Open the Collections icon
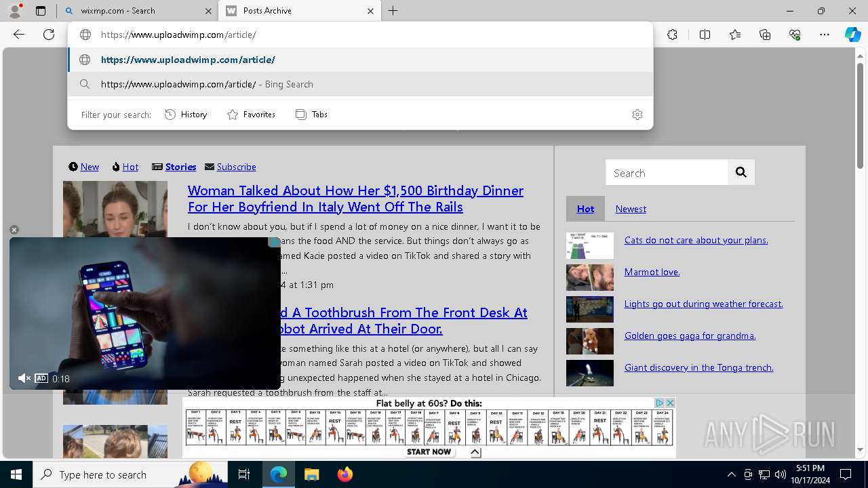Viewport: 868px width, 488px height. point(765,35)
